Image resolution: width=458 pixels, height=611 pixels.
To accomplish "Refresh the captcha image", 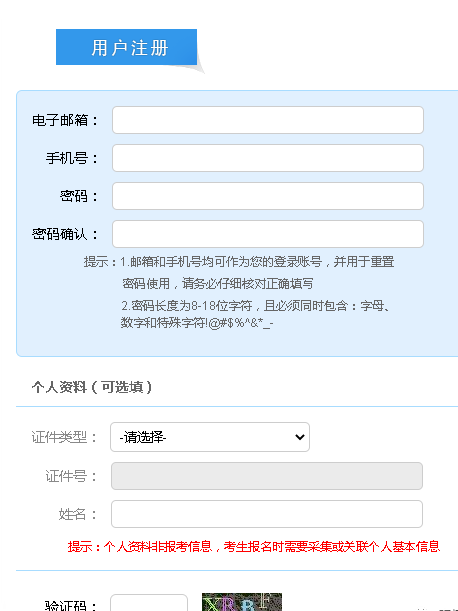I will click(242, 602).
